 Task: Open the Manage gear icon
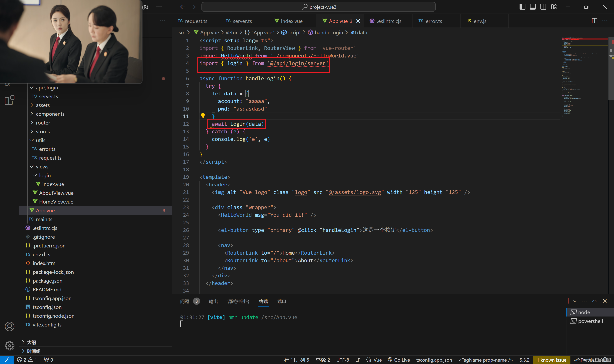point(9,345)
